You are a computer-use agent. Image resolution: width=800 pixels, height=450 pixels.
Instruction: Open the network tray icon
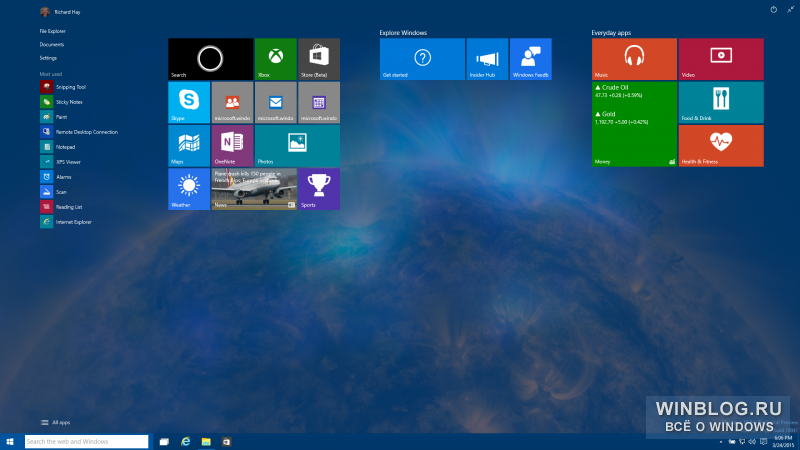tap(742, 442)
